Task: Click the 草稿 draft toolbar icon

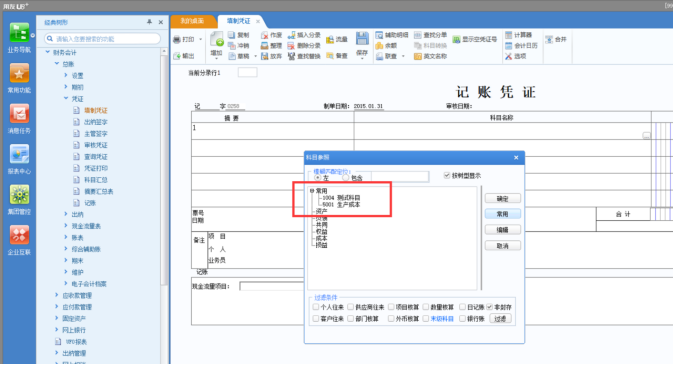Action: point(231,56)
